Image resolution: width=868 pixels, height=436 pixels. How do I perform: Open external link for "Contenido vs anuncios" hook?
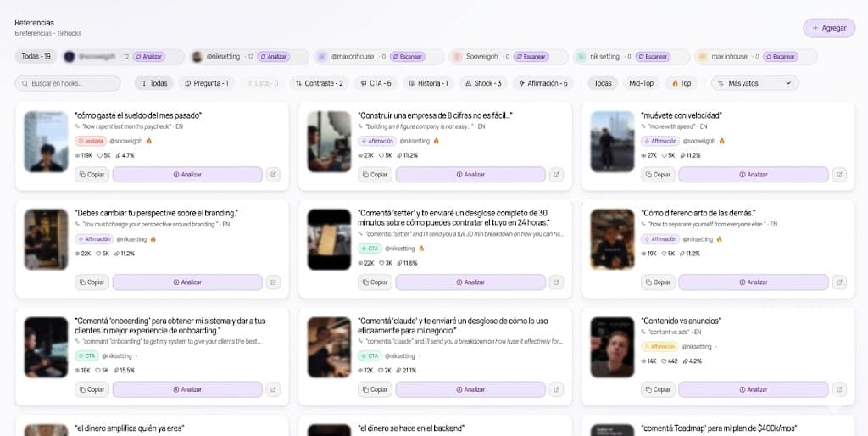[x=839, y=389]
